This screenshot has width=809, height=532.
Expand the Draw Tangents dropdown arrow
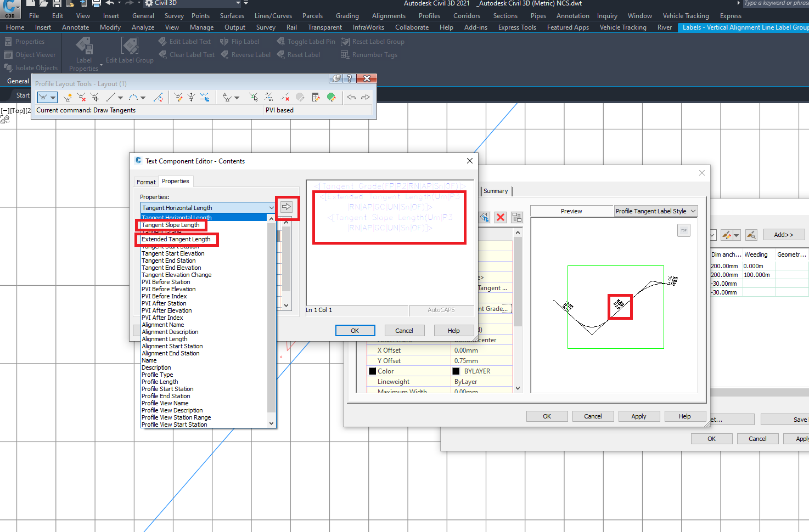53,97
